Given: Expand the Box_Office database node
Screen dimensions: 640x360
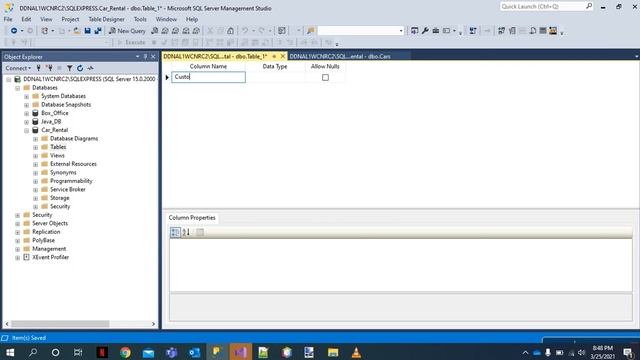Looking at the screenshot, I should [x=27, y=113].
